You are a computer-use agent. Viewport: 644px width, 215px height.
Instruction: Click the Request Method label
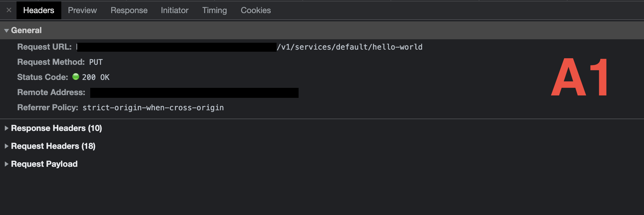[x=51, y=62]
